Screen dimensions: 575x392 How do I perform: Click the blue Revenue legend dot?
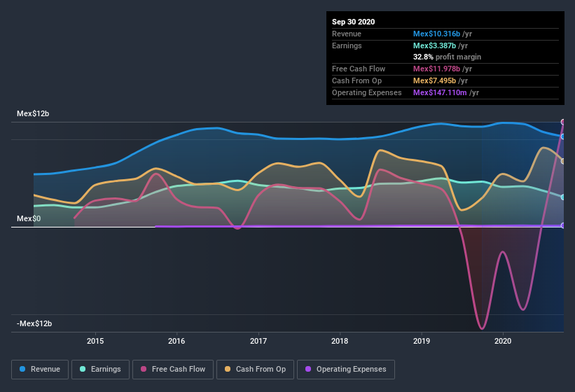[x=22, y=369]
